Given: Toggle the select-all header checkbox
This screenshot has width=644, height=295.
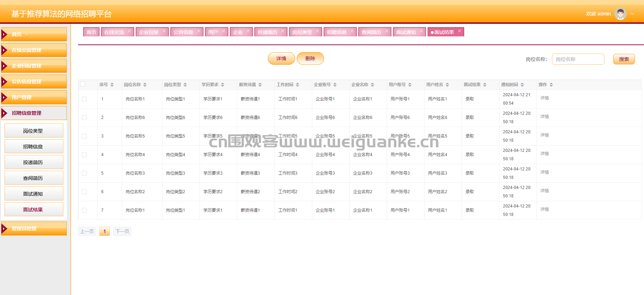Looking at the screenshot, I should coord(83,84).
